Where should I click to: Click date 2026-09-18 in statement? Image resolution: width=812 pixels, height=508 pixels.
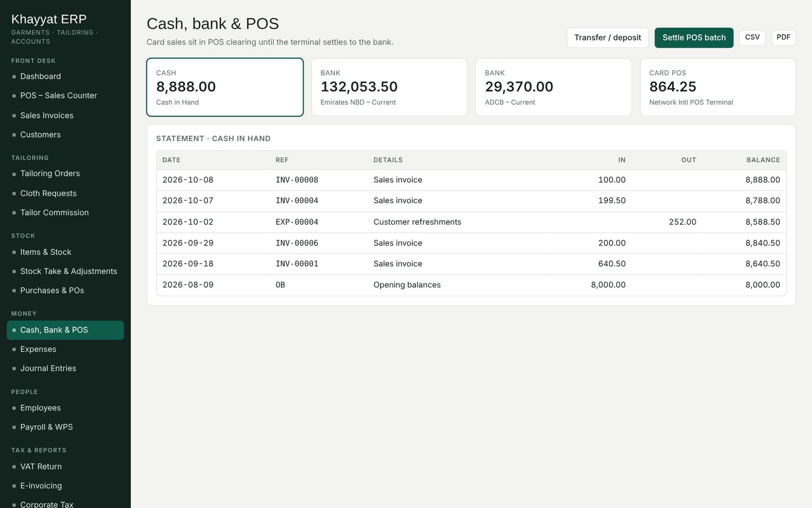pyautogui.click(x=188, y=264)
